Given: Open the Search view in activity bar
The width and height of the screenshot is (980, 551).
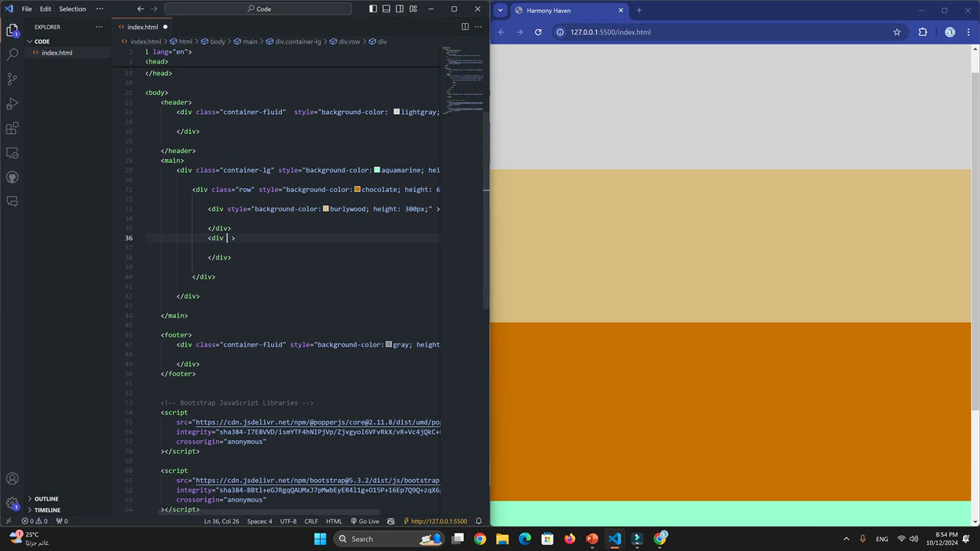Looking at the screenshot, I should coord(12,54).
